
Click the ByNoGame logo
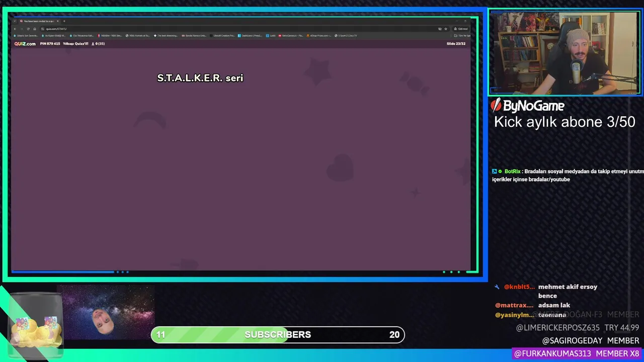pos(528,106)
